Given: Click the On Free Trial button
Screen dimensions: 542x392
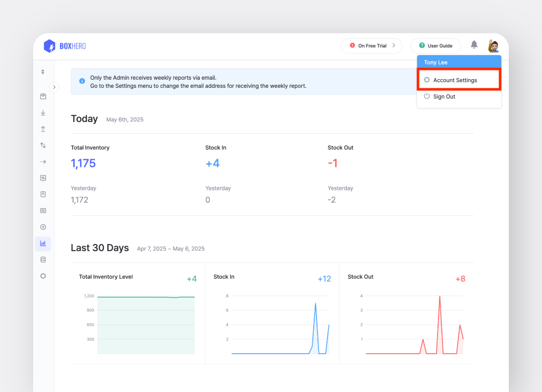Looking at the screenshot, I should tap(372, 46).
